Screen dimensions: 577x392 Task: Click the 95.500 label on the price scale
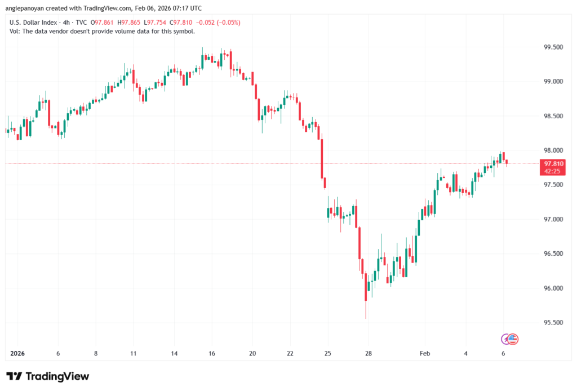tap(553, 321)
